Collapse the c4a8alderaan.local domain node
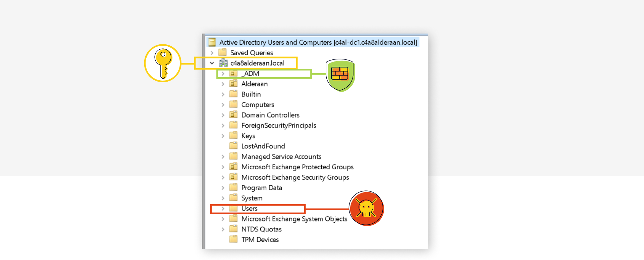This screenshot has width=644, height=260. [212, 63]
